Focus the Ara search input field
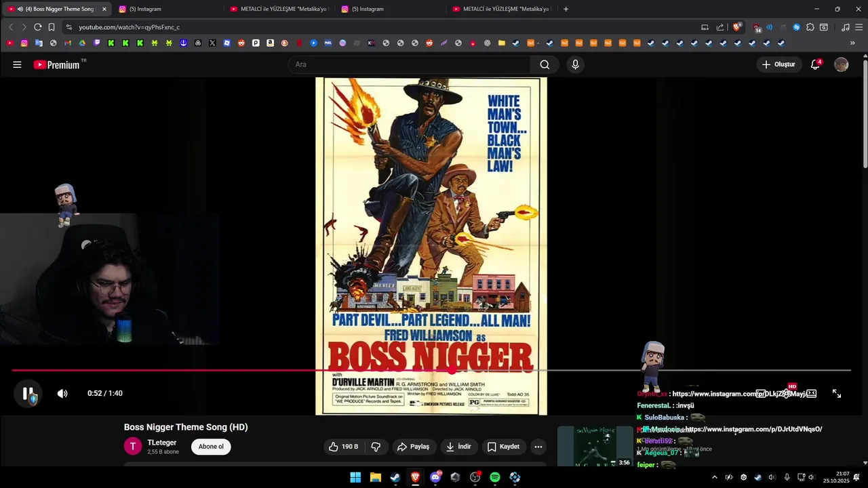 tap(410, 64)
